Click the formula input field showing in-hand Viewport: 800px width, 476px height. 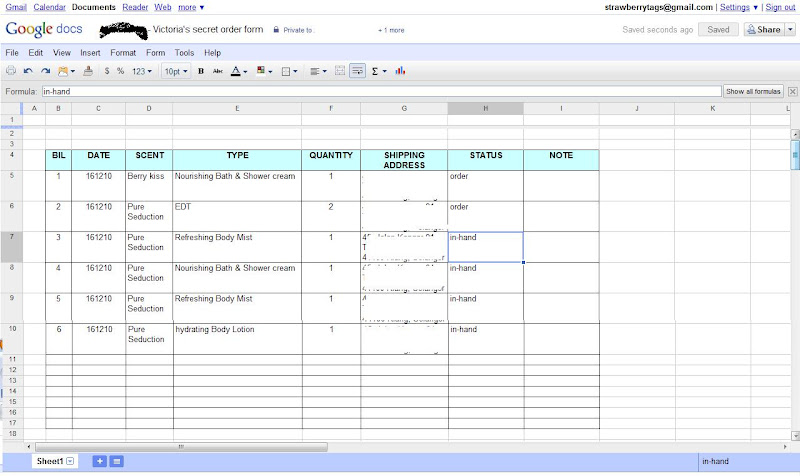tap(382, 91)
